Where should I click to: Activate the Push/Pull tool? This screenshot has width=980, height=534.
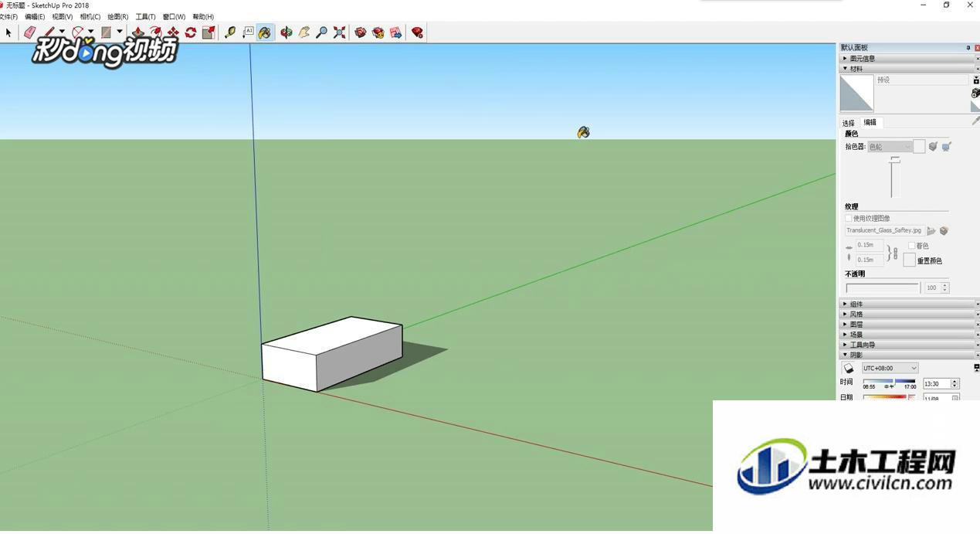[x=137, y=32]
